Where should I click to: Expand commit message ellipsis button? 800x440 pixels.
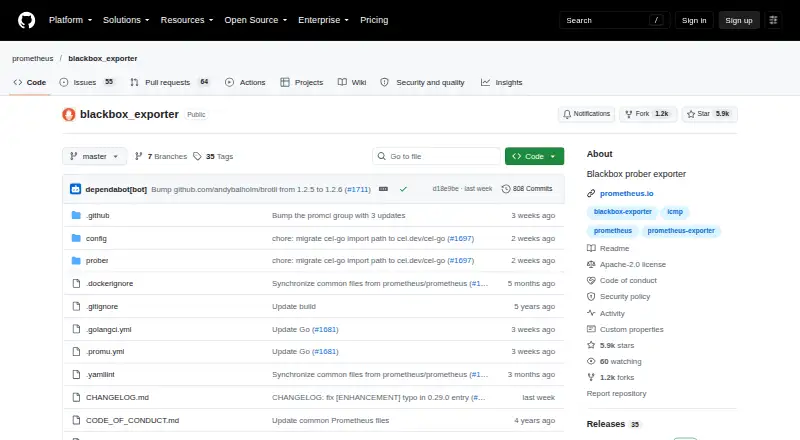[x=383, y=189]
